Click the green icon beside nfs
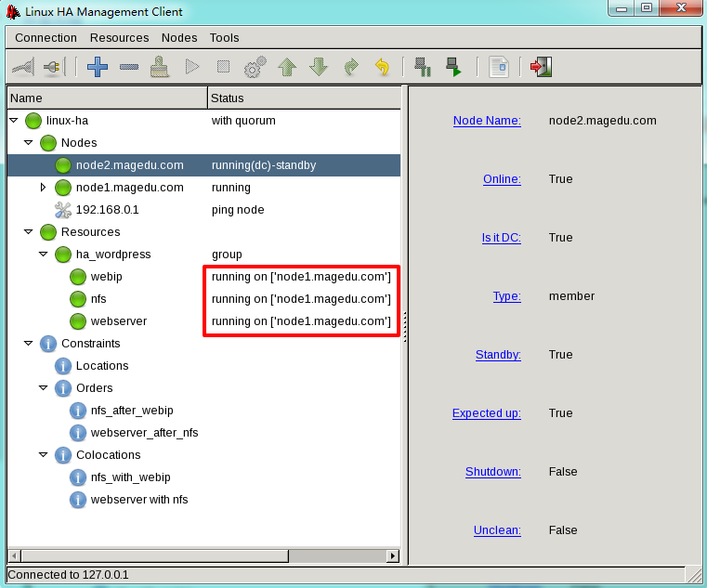 tap(78, 299)
